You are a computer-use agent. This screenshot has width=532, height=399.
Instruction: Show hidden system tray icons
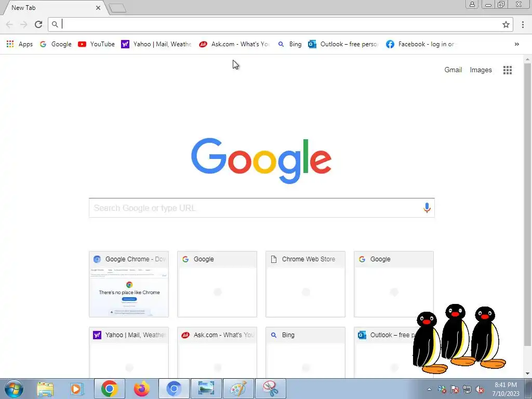429,389
